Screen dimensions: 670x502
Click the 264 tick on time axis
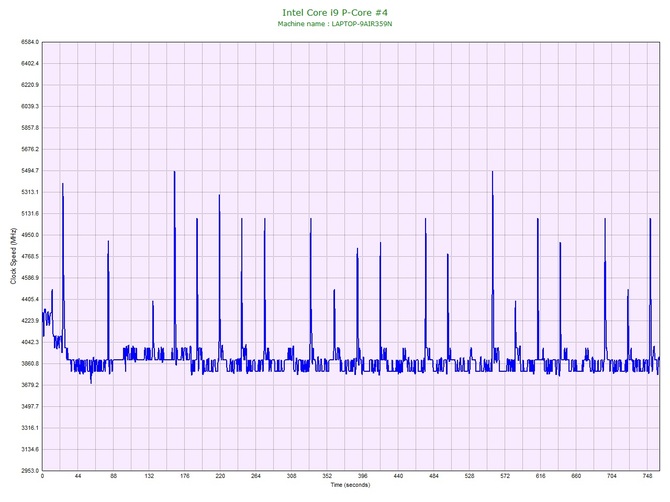(256, 476)
